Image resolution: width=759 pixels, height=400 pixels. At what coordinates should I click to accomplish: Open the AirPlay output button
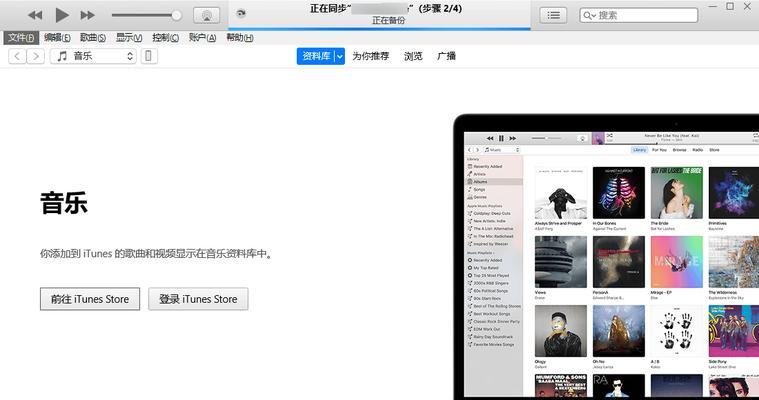207,15
